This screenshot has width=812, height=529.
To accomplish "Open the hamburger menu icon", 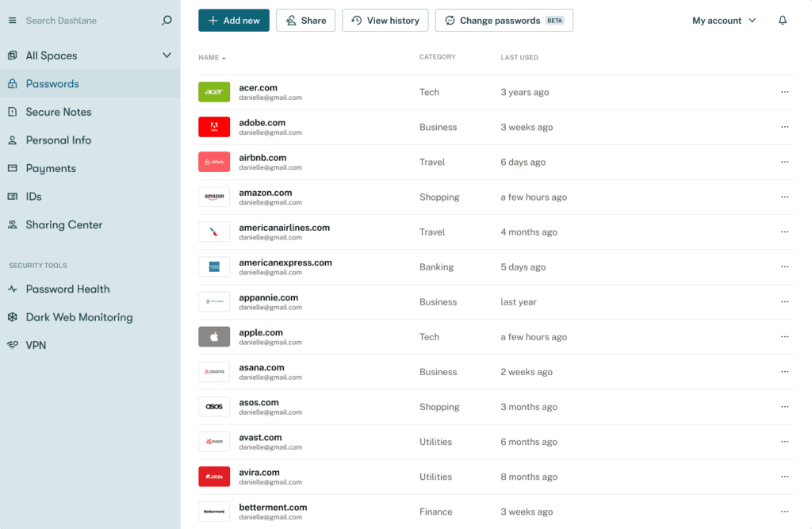I will [x=11, y=19].
